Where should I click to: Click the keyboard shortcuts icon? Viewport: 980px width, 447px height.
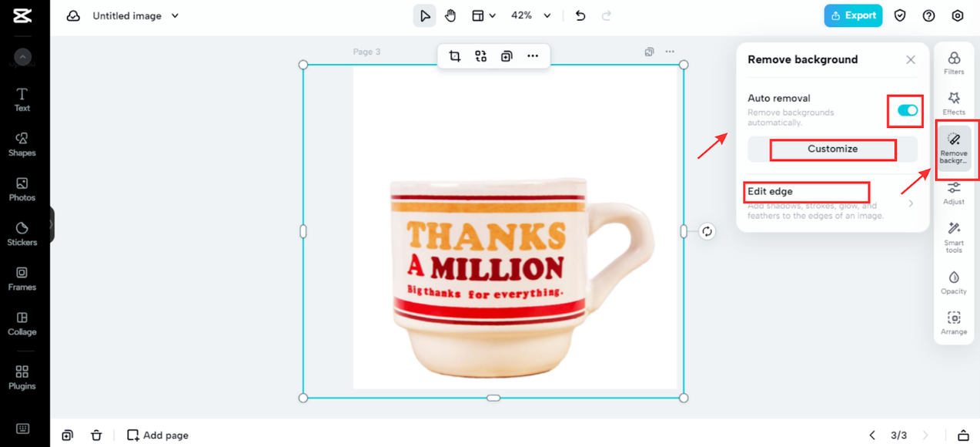[22, 429]
